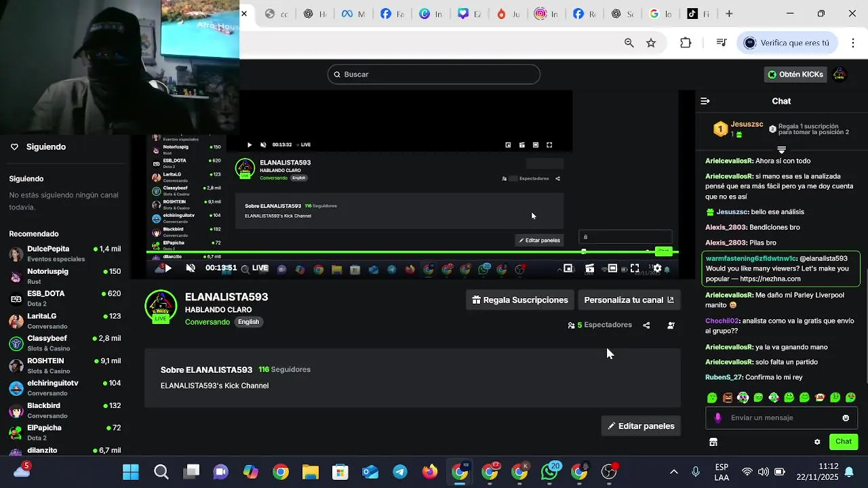Bookmark this page with the star icon
This screenshot has height=488, width=868.
(651, 43)
